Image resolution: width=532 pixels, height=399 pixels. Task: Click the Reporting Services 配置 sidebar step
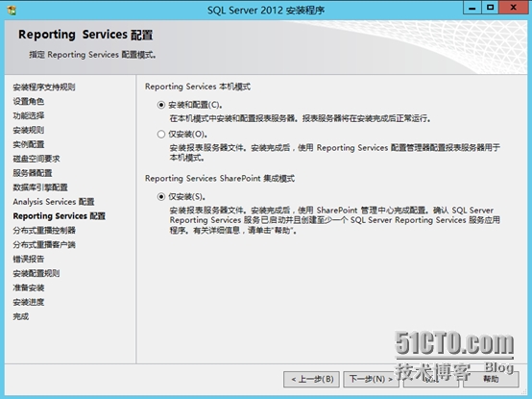59,216
